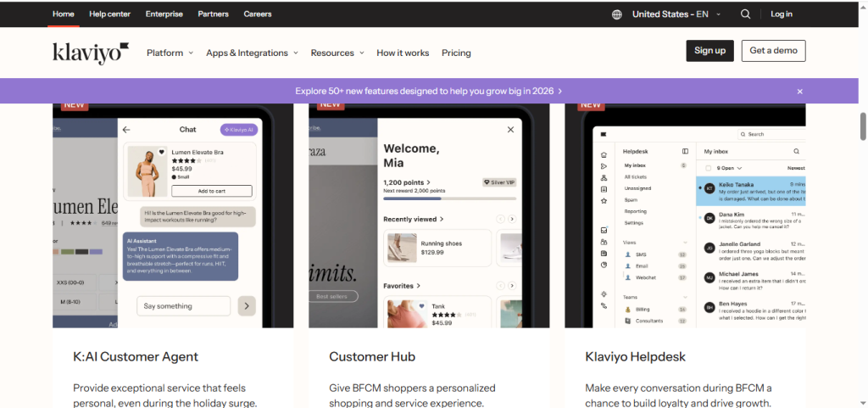Expand the Platform dropdown menu
This screenshot has height=408, width=868.
pos(170,53)
